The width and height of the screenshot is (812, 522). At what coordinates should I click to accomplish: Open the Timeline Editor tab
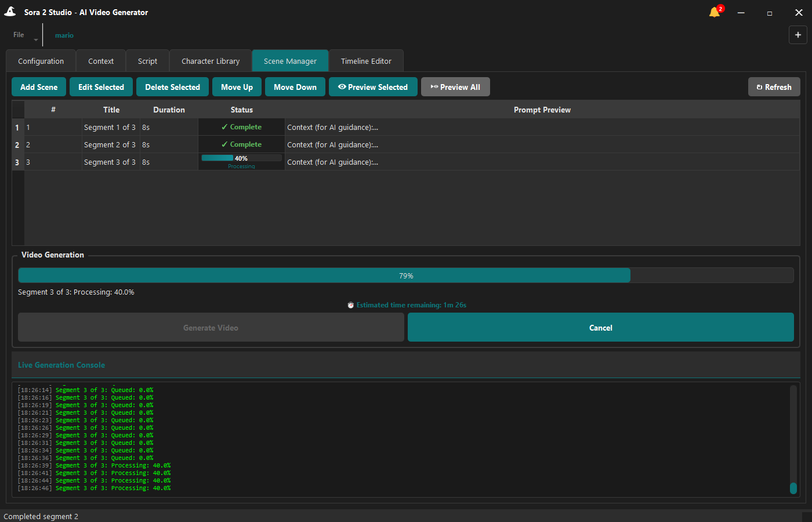point(366,61)
